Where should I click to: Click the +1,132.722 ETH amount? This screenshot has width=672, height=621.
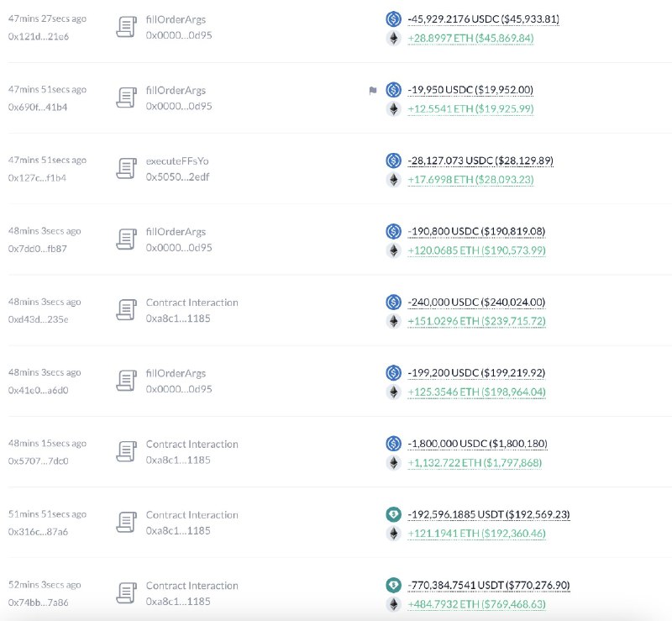pos(475,463)
